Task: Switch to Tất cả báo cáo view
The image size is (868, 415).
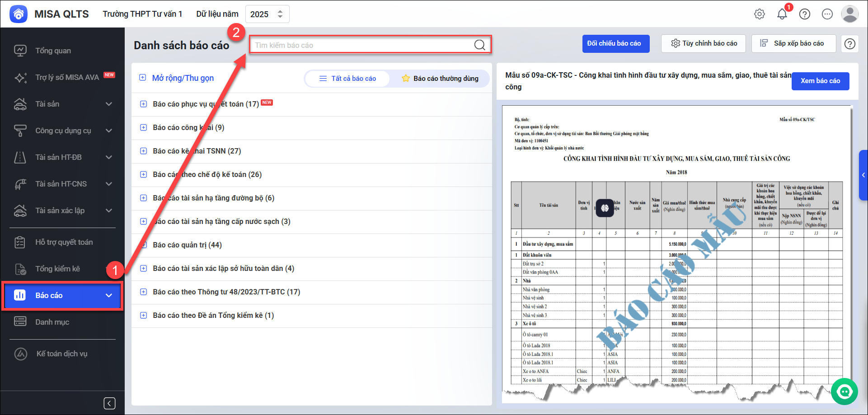Action: click(347, 79)
